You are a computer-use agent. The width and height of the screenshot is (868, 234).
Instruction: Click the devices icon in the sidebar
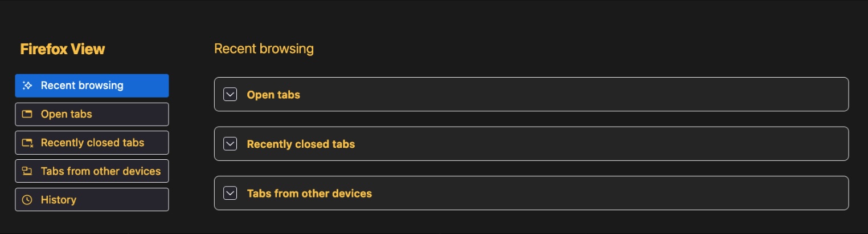pos(27,171)
